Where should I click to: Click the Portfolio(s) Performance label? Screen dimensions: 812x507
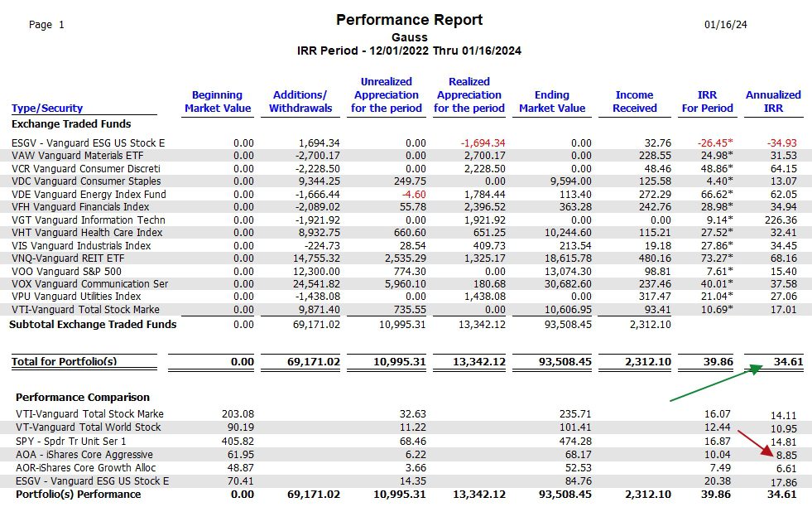78,494
